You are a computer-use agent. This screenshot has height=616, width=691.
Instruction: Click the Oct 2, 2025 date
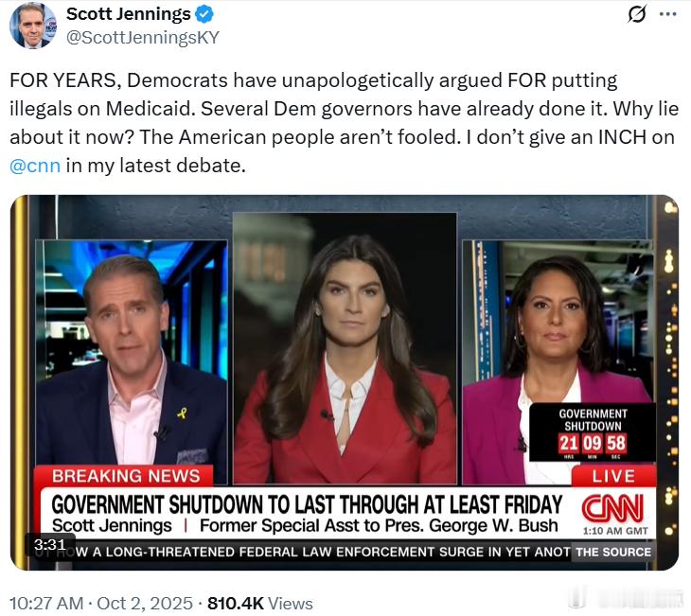tap(145, 603)
